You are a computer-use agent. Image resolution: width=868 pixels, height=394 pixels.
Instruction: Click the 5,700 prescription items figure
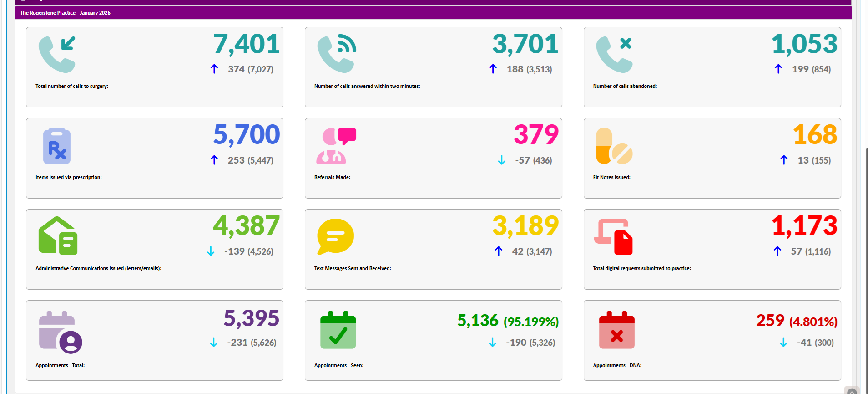246,135
